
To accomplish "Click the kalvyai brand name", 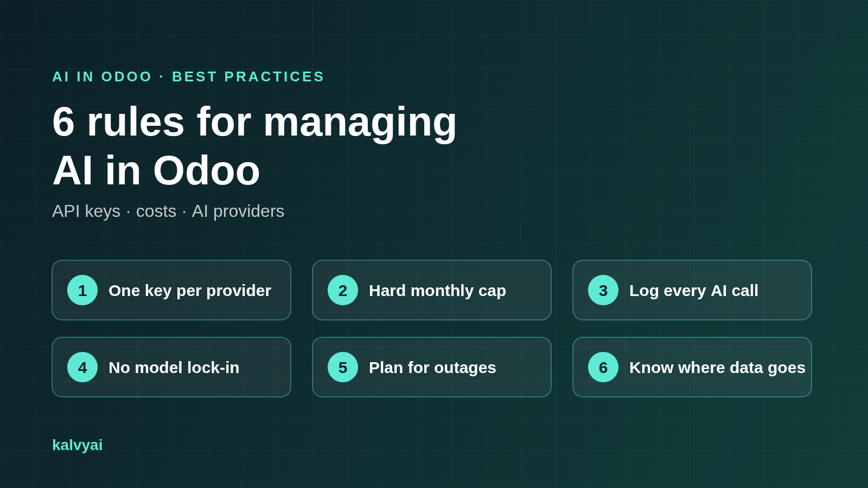I will tap(77, 445).
